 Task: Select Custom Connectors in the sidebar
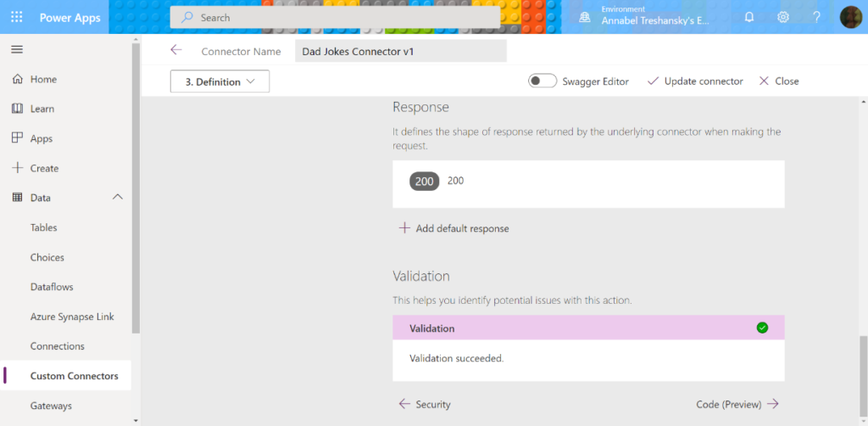pyautogui.click(x=74, y=376)
